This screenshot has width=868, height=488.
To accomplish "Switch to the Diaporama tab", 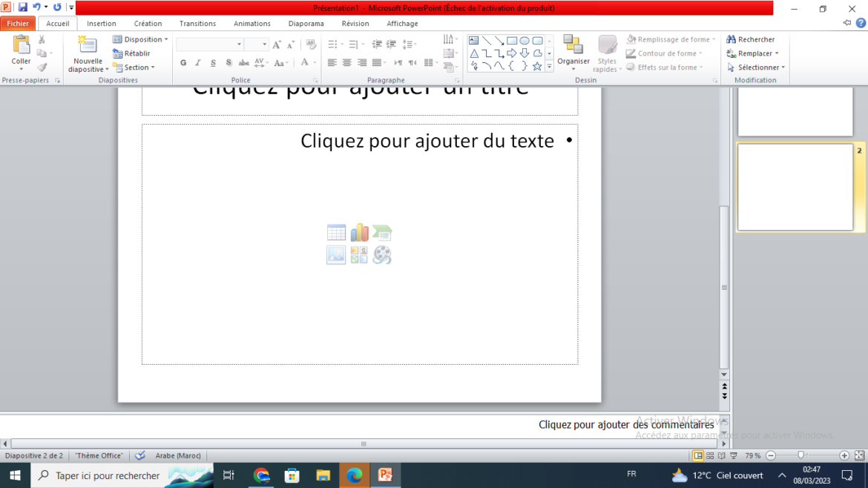I will tap(306, 23).
